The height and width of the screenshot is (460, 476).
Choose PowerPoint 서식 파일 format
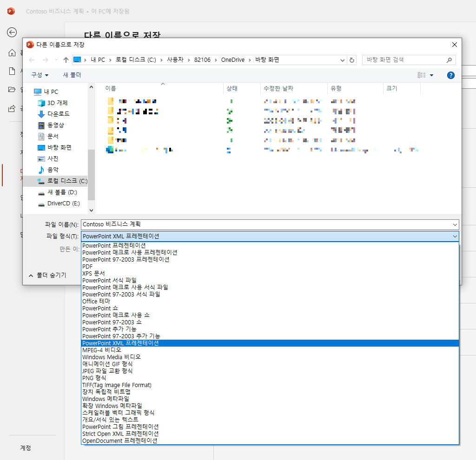(270, 280)
